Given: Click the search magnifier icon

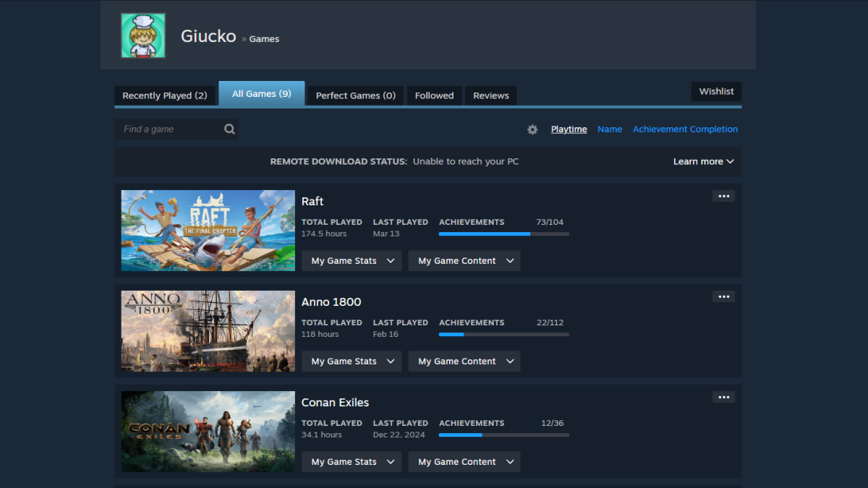Looking at the screenshot, I should pyautogui.click(x=229, y=129).
